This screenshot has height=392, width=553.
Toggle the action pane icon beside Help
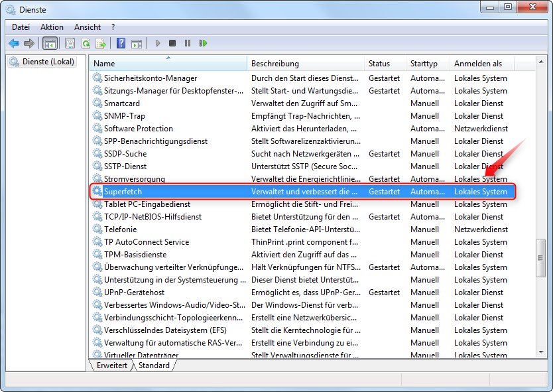coord(137,43)
